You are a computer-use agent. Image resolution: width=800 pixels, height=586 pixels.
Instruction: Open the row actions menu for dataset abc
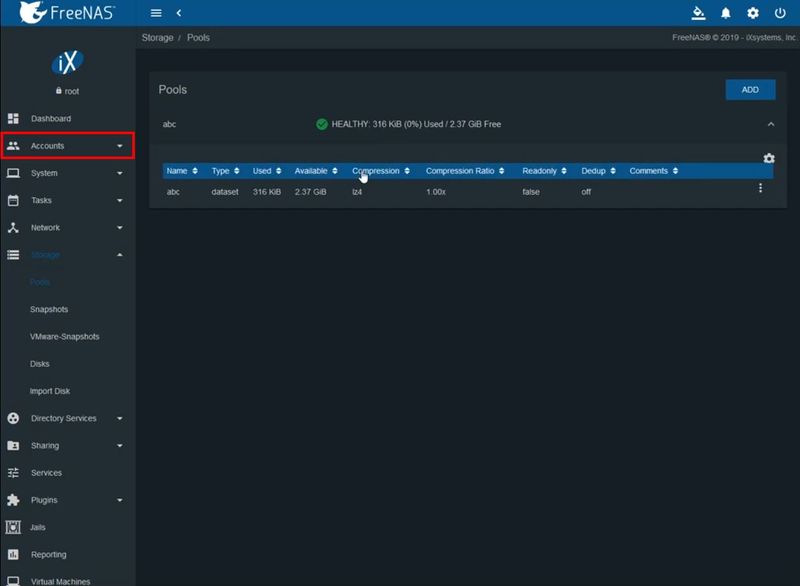760,188
